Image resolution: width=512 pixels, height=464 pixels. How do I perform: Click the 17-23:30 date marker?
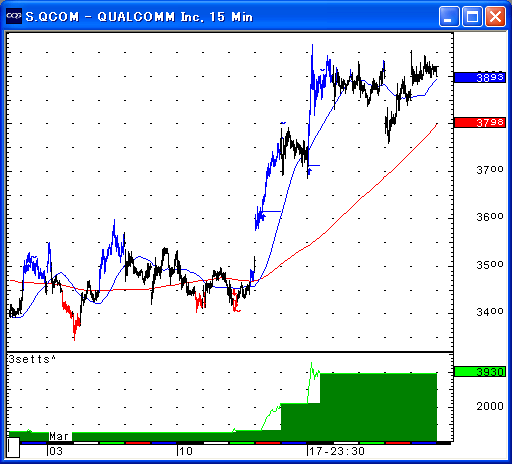337,451
